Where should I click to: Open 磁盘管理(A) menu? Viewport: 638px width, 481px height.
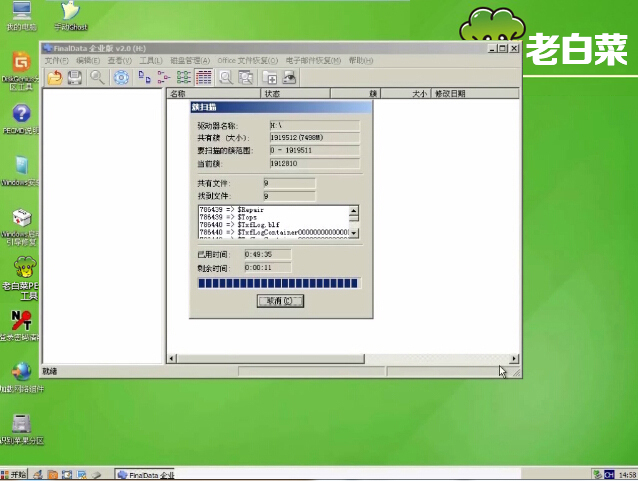(x=190, y=61)
